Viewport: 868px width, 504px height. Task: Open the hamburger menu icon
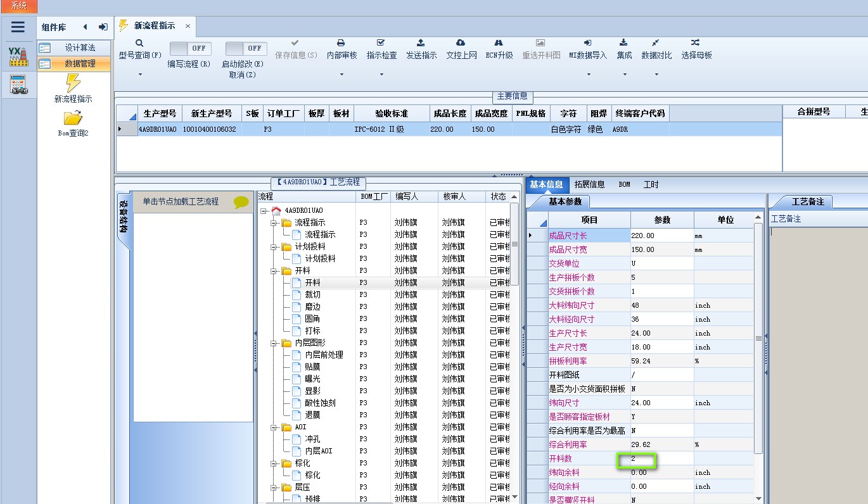pos(18,27)
